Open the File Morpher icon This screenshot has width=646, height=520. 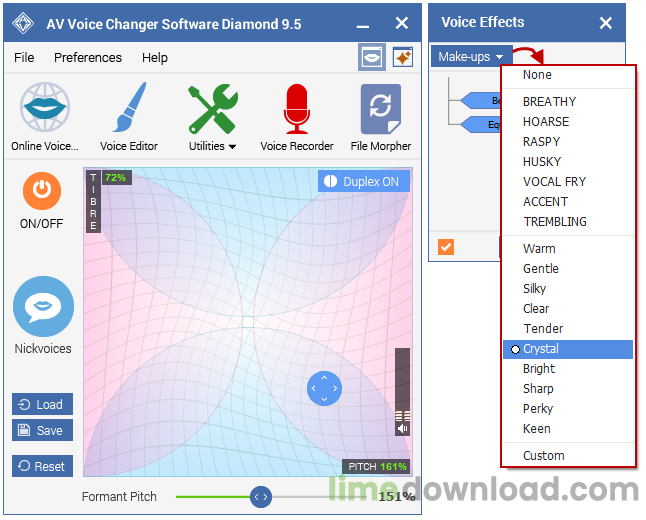tap(381, 109)
